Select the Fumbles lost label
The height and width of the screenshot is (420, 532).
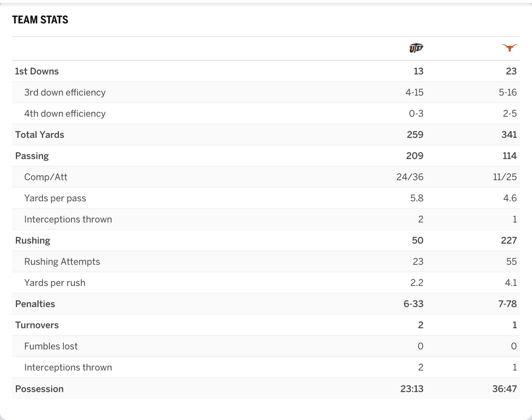(51, 347)
